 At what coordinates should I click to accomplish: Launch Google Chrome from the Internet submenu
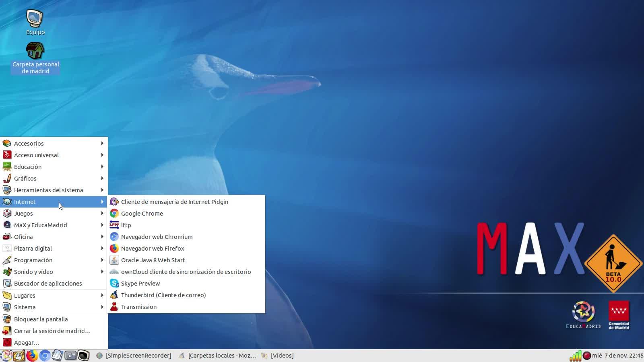[186, 214]
